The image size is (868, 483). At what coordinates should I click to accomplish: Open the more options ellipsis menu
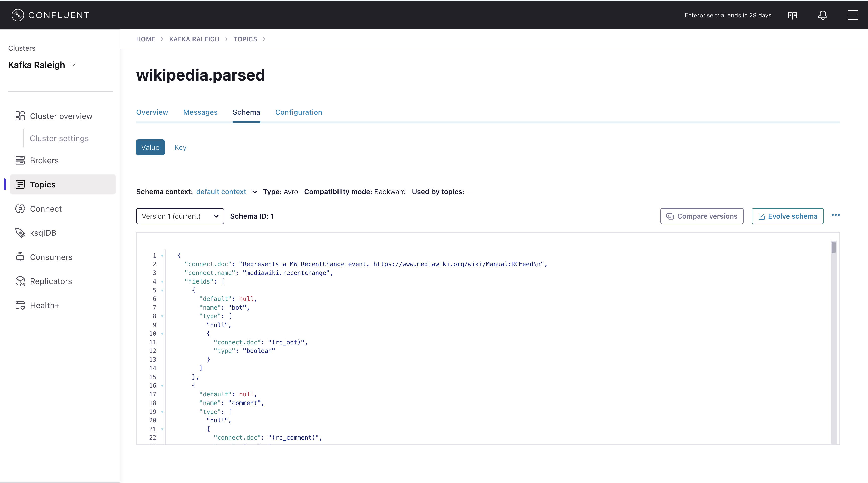pos(836,215)
